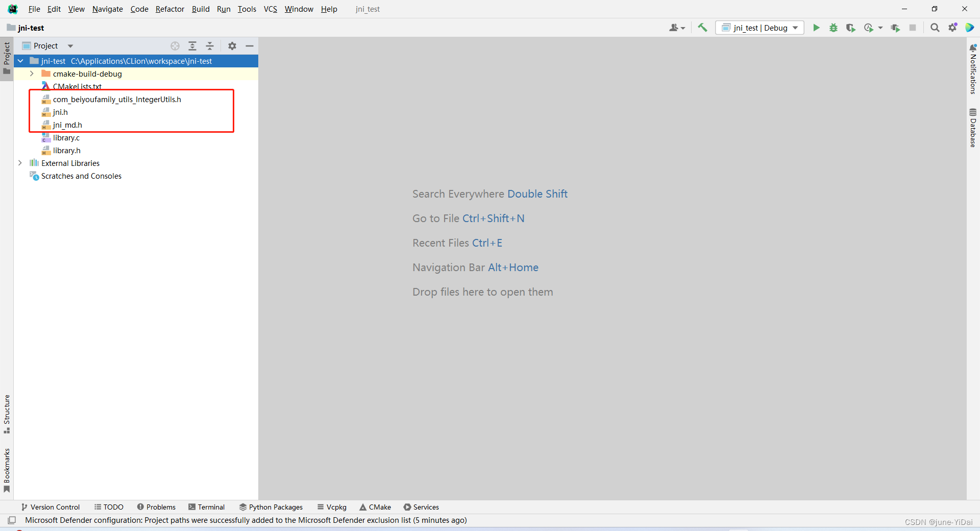Open the Edit menu
This screenshot has height=531, width=980.
[x=54, y=9]
